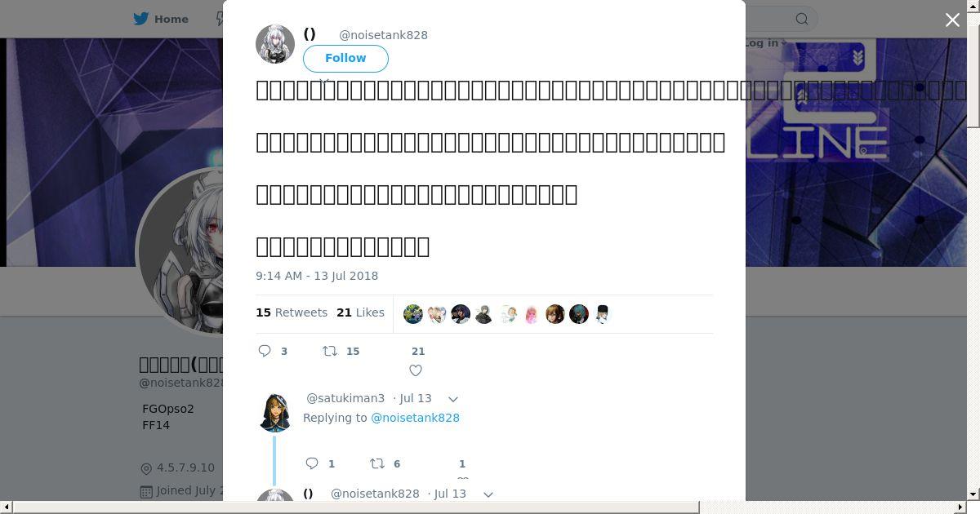980x514 pixels.
Task: Click reply icon on satukiman3's reply
Action: pyautogui.click(x=312, y=463)
